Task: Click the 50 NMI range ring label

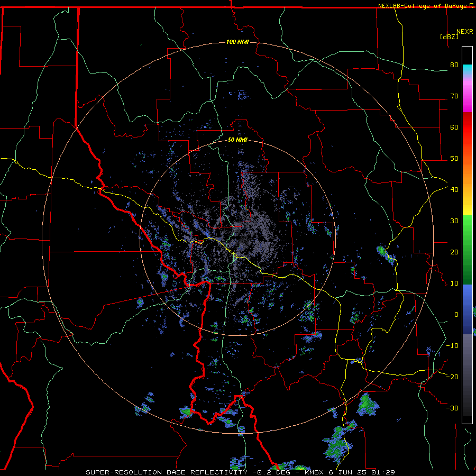Action: point(237,140)
